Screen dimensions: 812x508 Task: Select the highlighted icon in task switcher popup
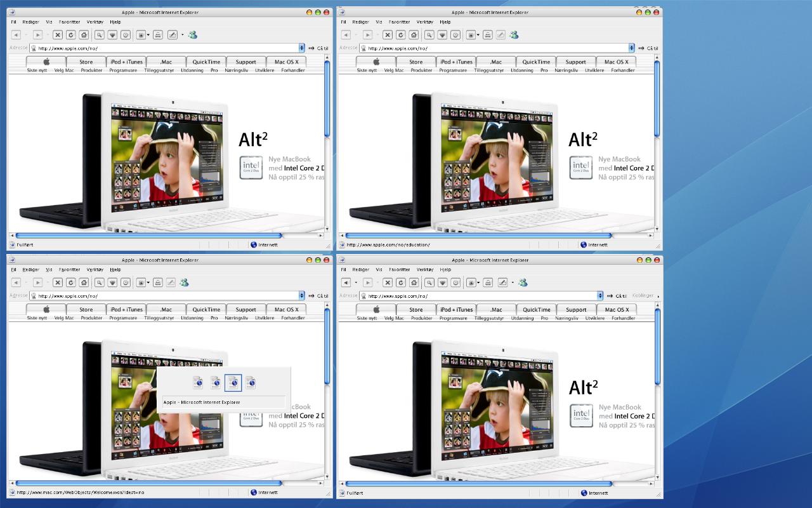tap(233, 383)
